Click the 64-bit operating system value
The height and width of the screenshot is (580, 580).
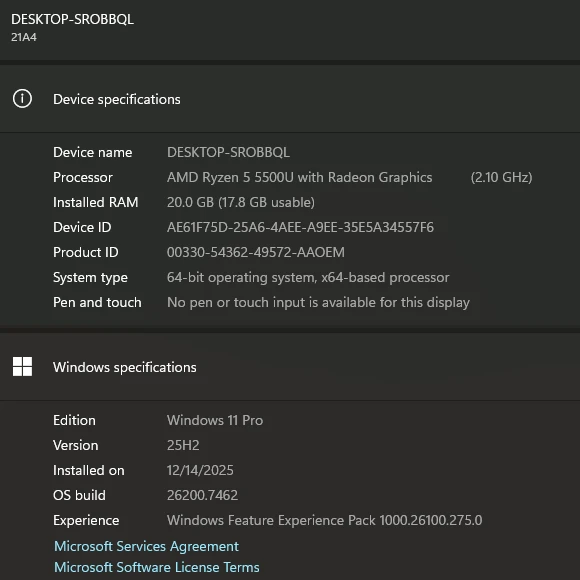tap(308, 277)
